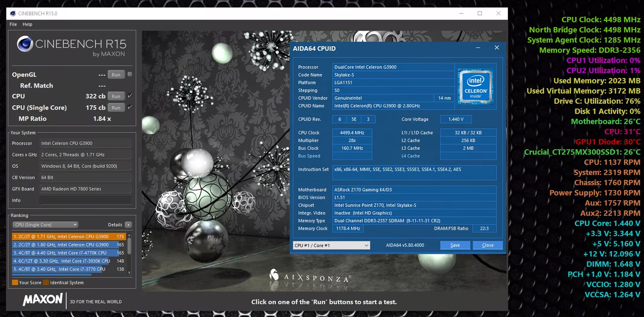Maximize the Cinebench R15.0 window

480,13
